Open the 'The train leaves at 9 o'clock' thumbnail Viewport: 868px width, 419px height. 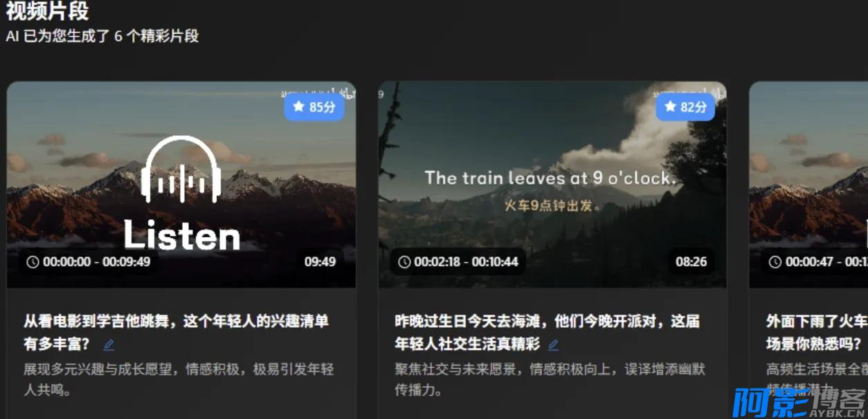552,185
